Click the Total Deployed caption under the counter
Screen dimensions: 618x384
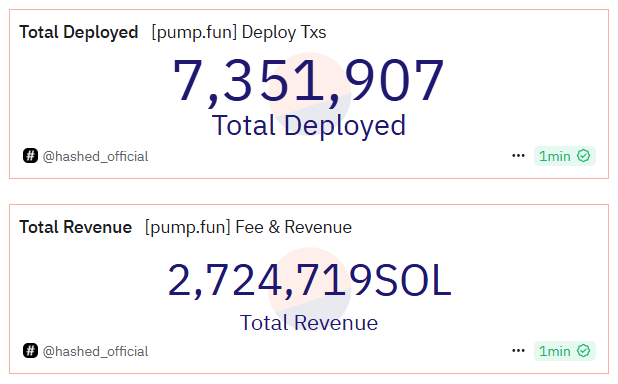point(309,126)
